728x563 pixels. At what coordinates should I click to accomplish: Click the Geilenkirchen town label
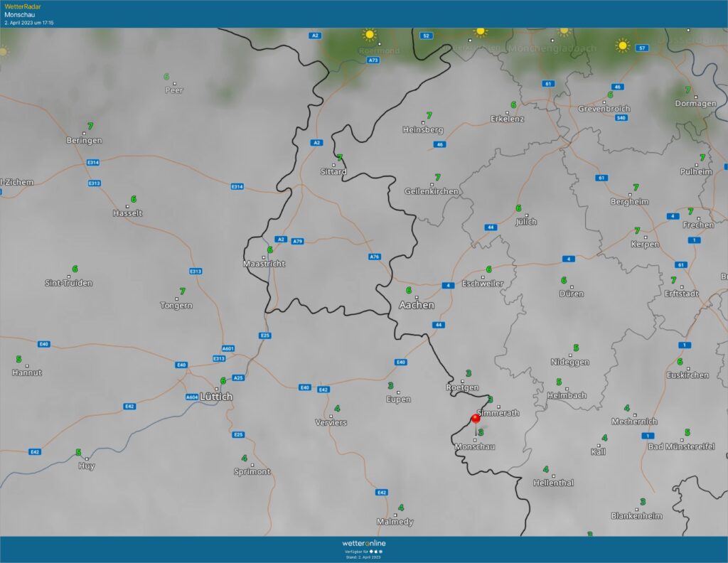[x=432, y=191]
